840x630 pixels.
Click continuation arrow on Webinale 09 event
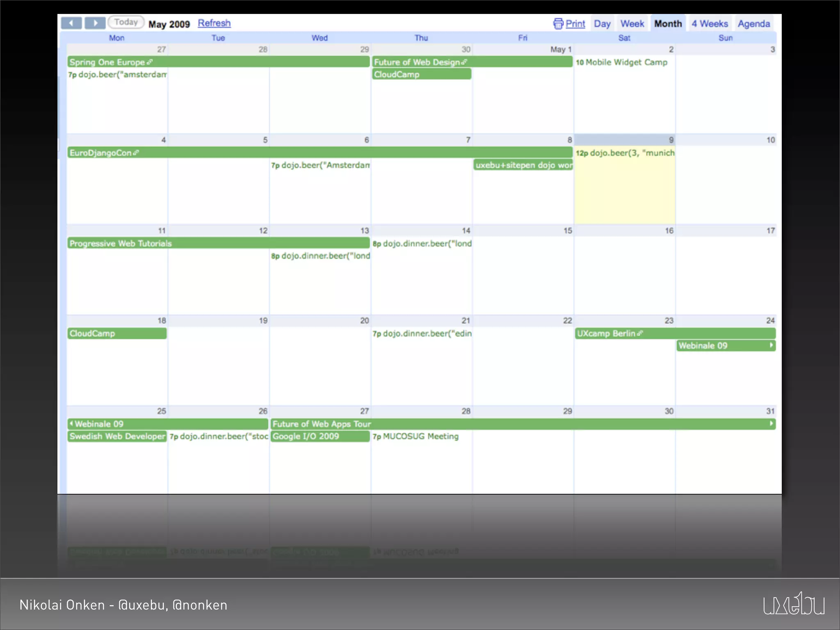tap(772, 345)
